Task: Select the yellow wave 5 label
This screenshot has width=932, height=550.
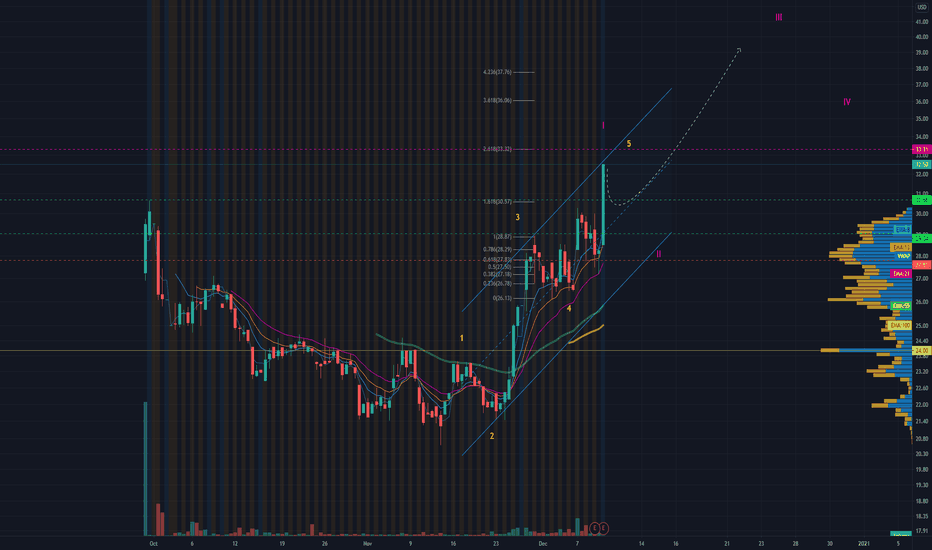Action: tap(629, 144)
